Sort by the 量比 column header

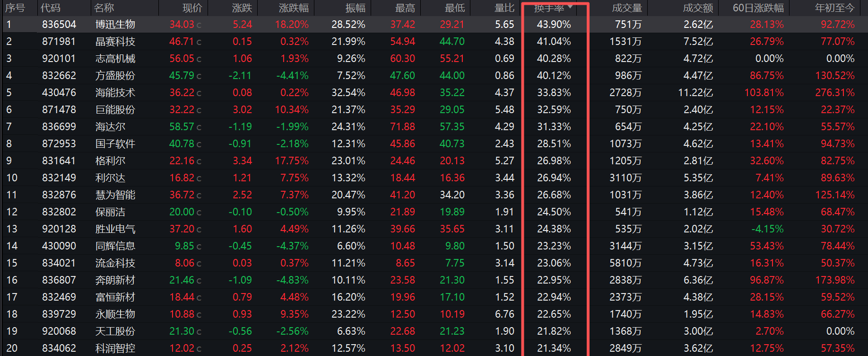(x=504, y=8)
